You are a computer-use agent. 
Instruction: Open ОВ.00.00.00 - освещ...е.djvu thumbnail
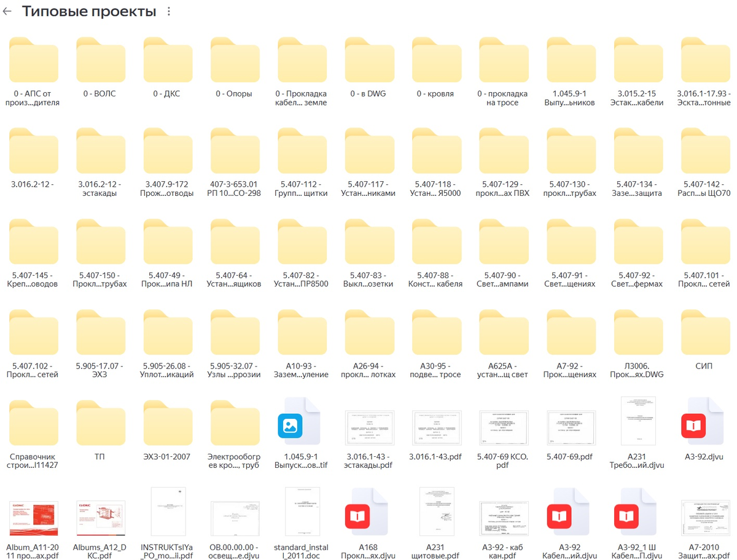235,518
